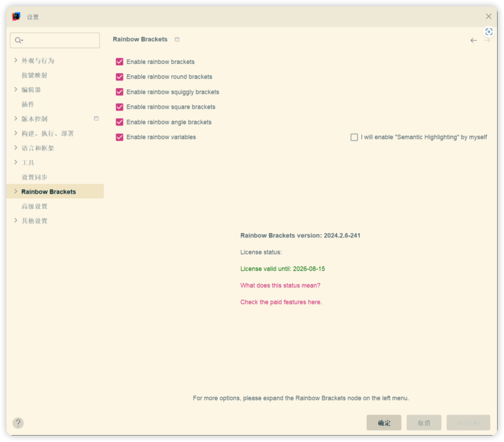
Task: Uncheck Enable rainbow square brackets
Action: click(x=120, y=107)
